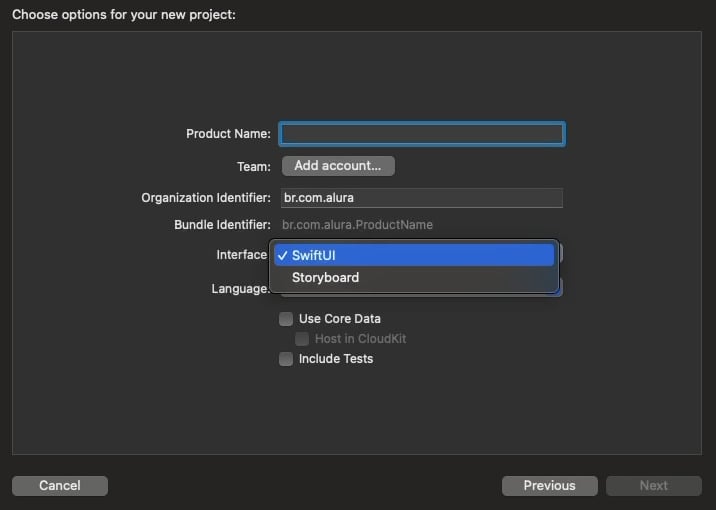Edit the Organization Identifier field
The image size is (716, 510).
pos(422,198)
